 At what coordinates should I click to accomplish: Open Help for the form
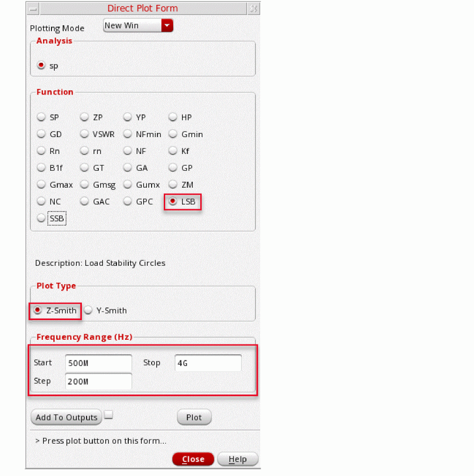[x=238, y=459]
